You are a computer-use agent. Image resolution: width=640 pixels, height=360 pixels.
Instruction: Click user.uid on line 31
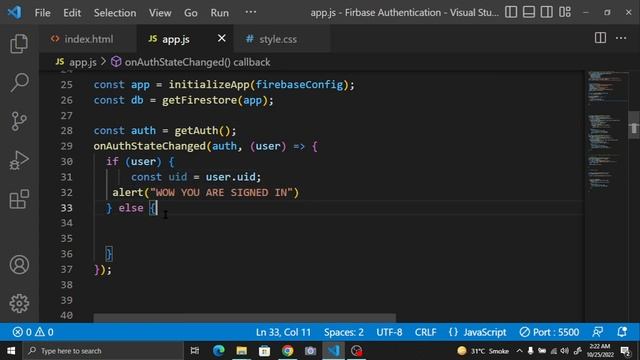pyautogui.click(x=230, y=177)
